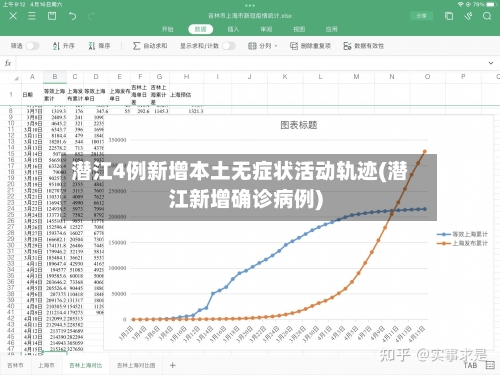Switch to the 开始 ribbon tab
Image resolution: width=500 pixels, height=375 pixels.
pyautogui.click(x=168, y=29)
